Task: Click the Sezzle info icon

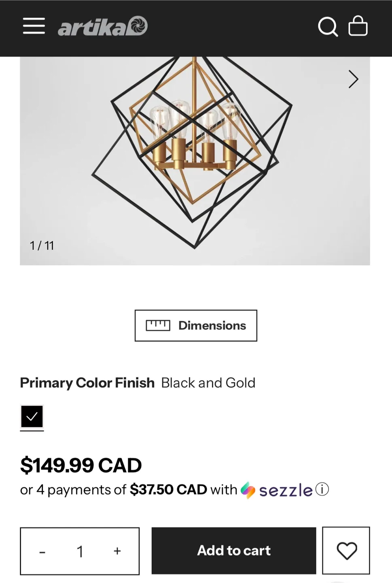Action: click(322, 489)
